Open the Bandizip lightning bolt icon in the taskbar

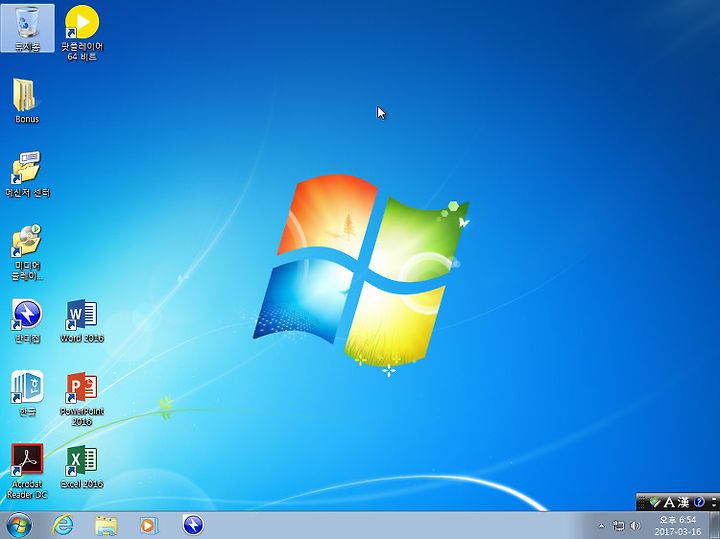pos(193,525)
